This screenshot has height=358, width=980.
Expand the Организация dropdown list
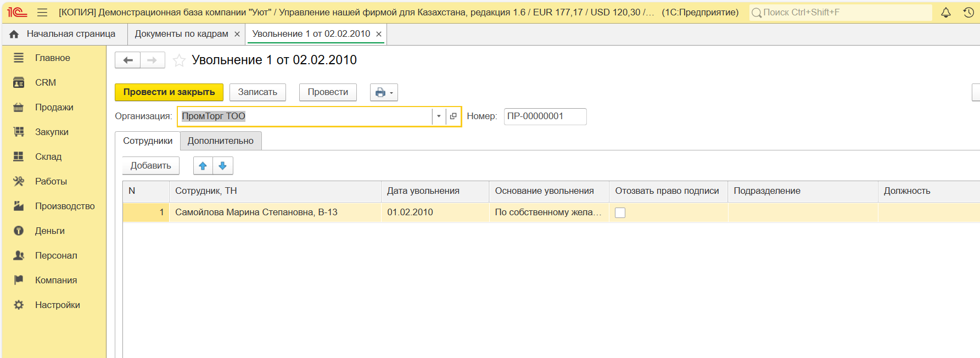tap(439, 116)
